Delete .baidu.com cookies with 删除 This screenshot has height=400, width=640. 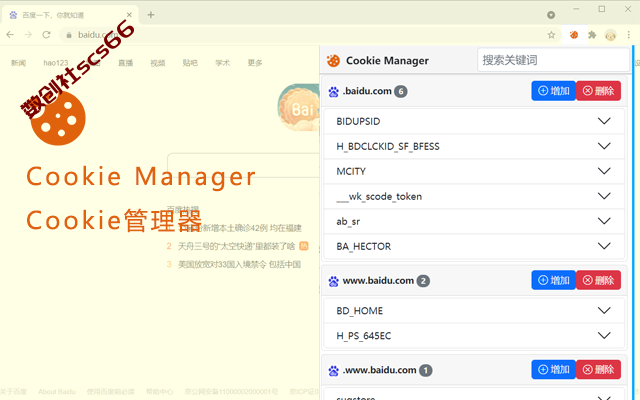[598, 91]
